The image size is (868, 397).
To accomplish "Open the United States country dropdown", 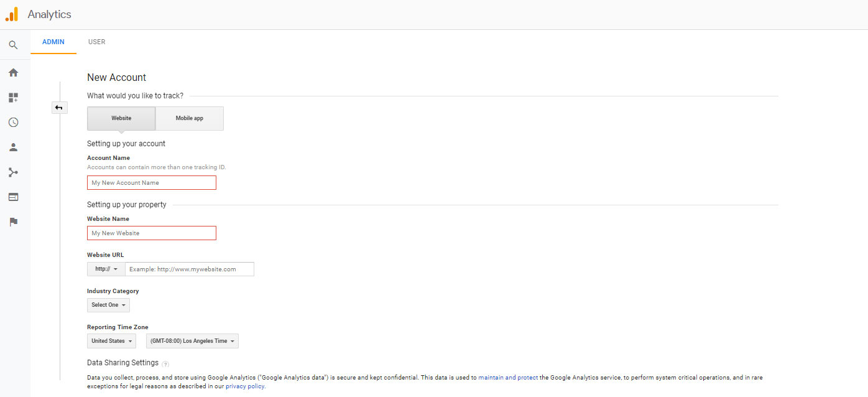I will tap(111, 341).
